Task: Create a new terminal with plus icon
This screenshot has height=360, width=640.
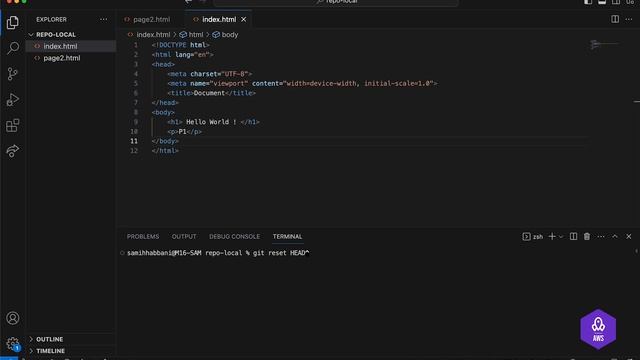Action: coord(552,236)
